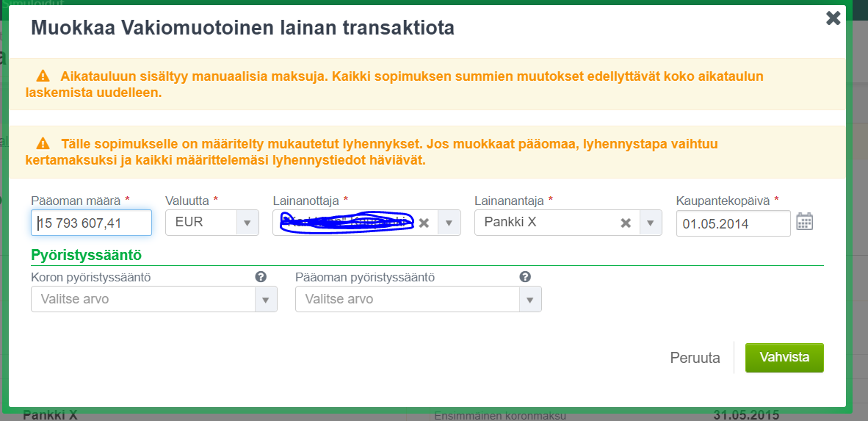Click the Kaupantekopäivä date field
Screen dimensions: 868x421
(x=732, y=223)
